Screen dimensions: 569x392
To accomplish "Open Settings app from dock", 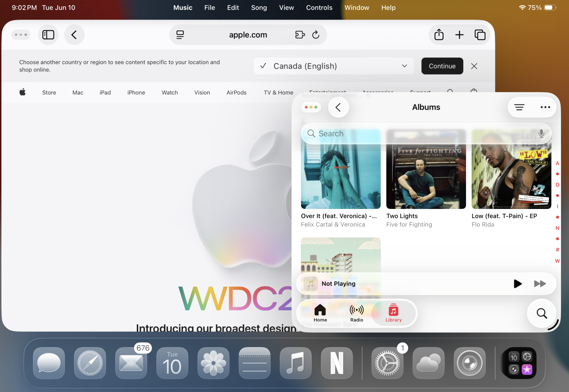I will (387, 363).
